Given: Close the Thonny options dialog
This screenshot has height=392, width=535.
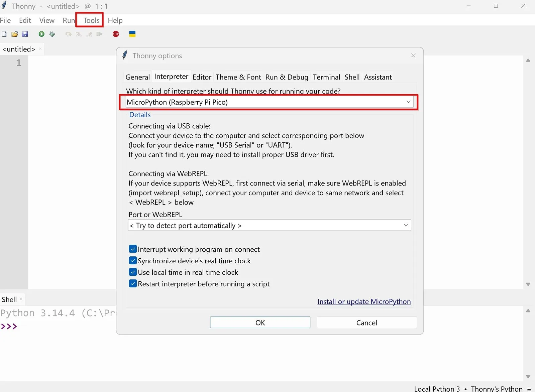Looking at the screenshot, I should [413, 55].
